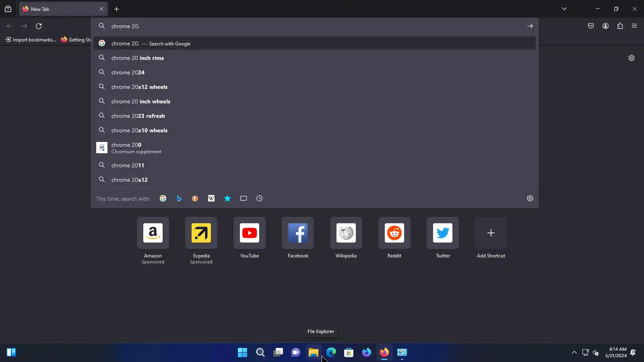Open Extensions puzzle icon
Screen dimensions: 644x362
click(x=620, y=26)
